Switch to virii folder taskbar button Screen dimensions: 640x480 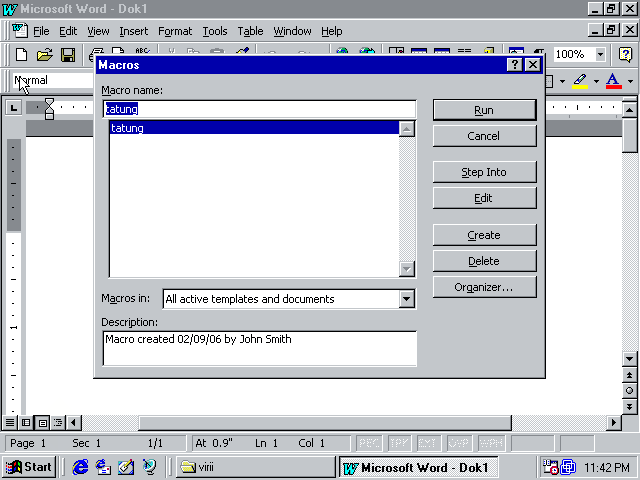tap(255, 467)
